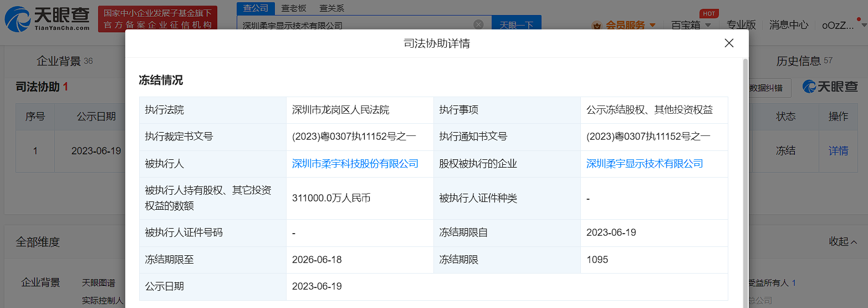Click the company search input field
Image resolution: width=868 pixels, height=308 pixels.
coord(355,24)
